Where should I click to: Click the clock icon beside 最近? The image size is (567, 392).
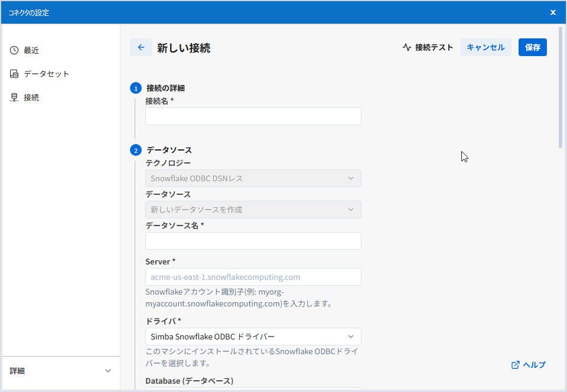click(14, 50)
